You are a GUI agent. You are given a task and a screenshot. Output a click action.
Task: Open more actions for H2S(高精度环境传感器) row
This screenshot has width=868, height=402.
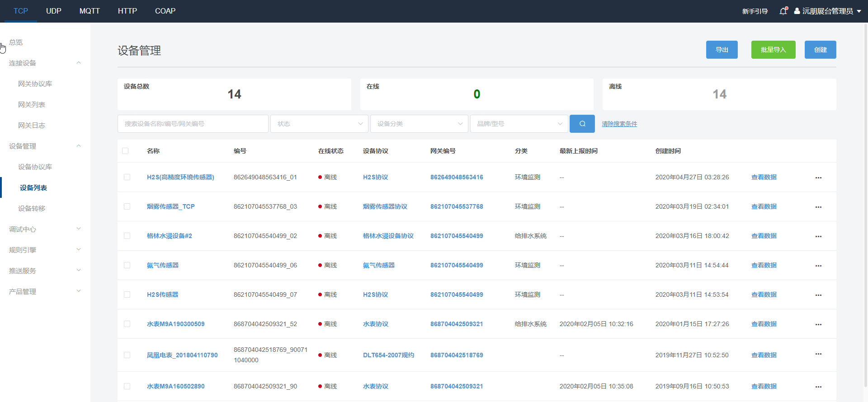coord(818,178)
